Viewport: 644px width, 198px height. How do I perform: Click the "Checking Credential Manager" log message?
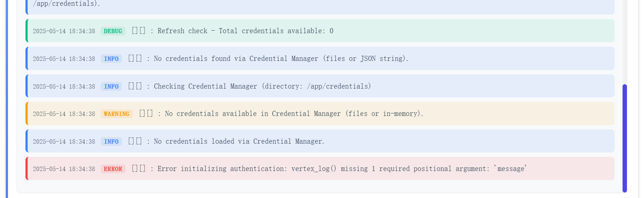(x=262, y=86)
